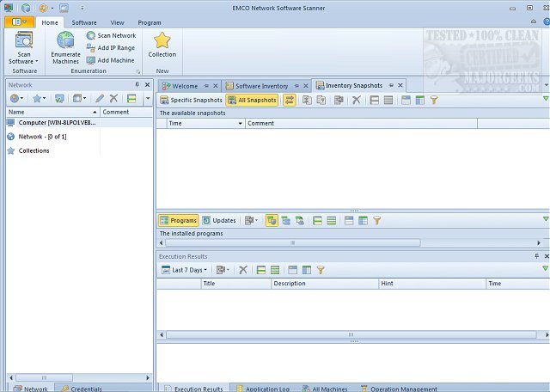Expand Enumeration group dialog launcher
The width and height of the screenshot is (550, 392).
click(x=137, y=71)
